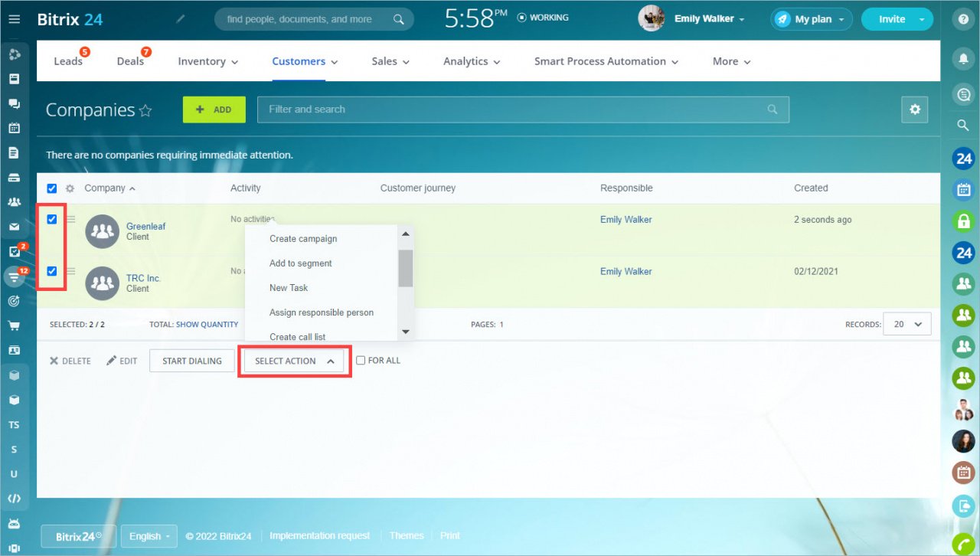Open the green lock icon in right panel

point(964,221)
